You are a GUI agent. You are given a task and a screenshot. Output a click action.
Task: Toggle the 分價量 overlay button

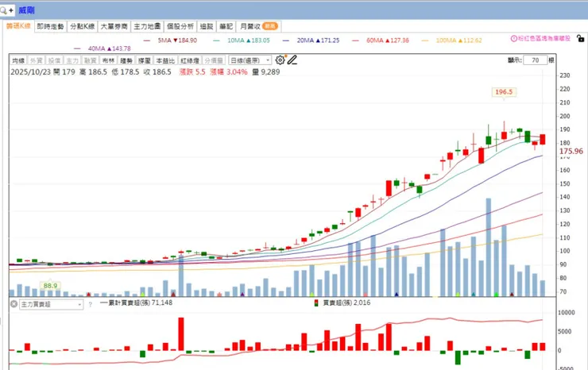214,60
